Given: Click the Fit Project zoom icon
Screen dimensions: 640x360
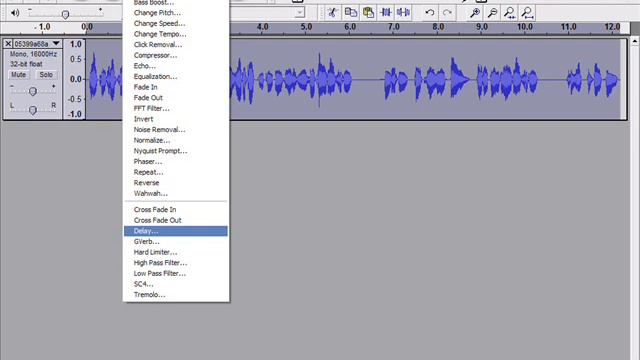Looking at the screenshot, I should click(x=527, y=13).
